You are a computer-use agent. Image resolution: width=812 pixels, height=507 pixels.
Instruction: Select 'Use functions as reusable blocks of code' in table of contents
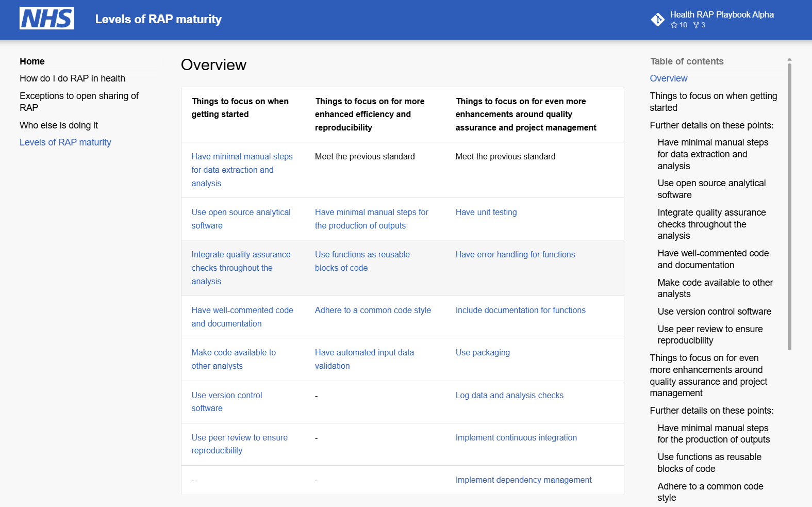[709, 463]
